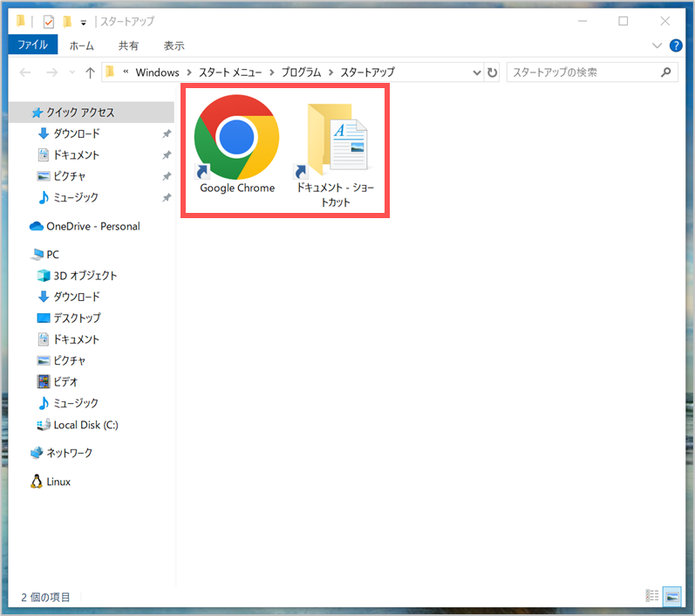Click プログラム in the address path
This screenshot has width=695, height=616.
301,72
